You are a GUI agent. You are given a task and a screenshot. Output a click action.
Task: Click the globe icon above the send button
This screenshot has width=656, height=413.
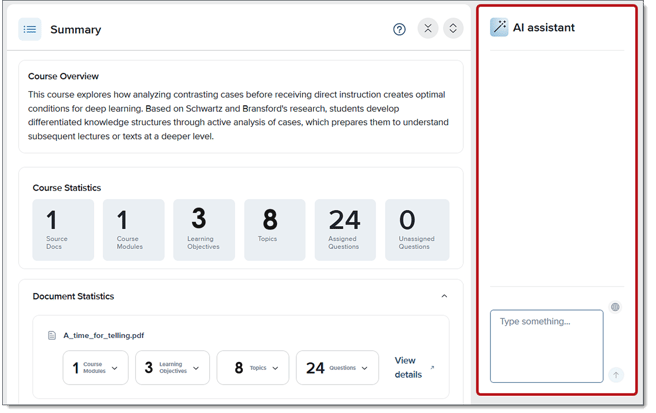pyautogui.click(x=615, y=307)
